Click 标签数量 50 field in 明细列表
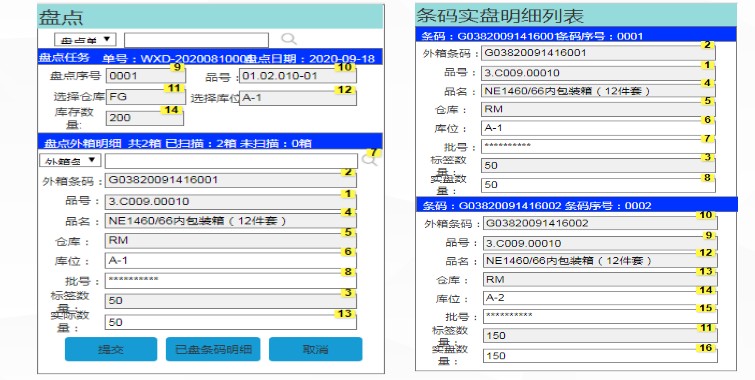This screenshot has height=380, width=755. click(598, 166)
